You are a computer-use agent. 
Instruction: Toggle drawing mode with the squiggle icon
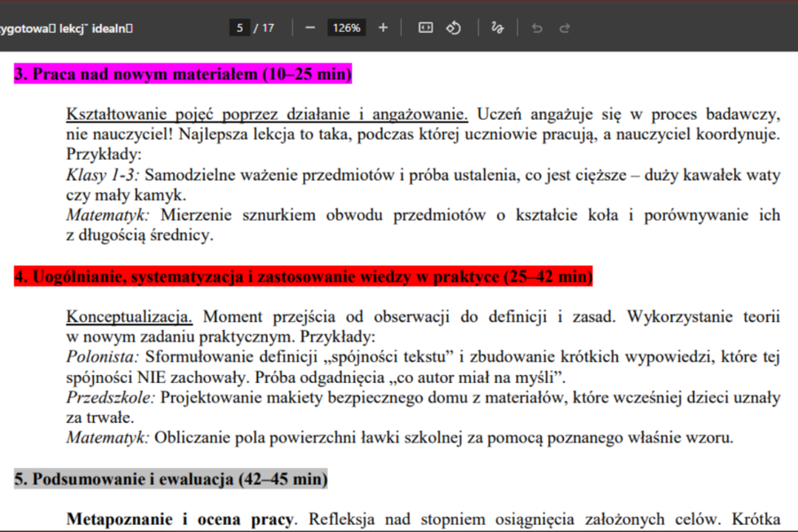497,27
